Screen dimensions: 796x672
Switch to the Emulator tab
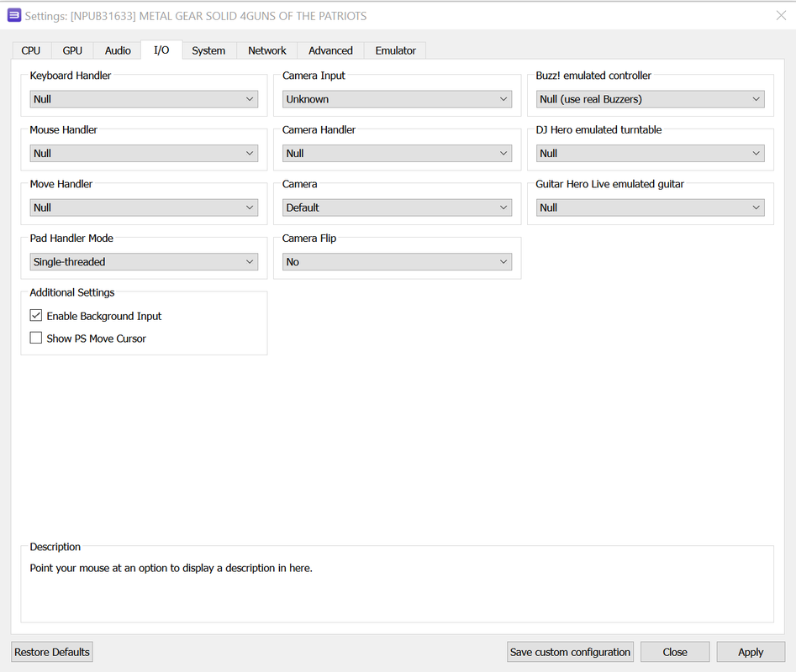pos(395,50)
